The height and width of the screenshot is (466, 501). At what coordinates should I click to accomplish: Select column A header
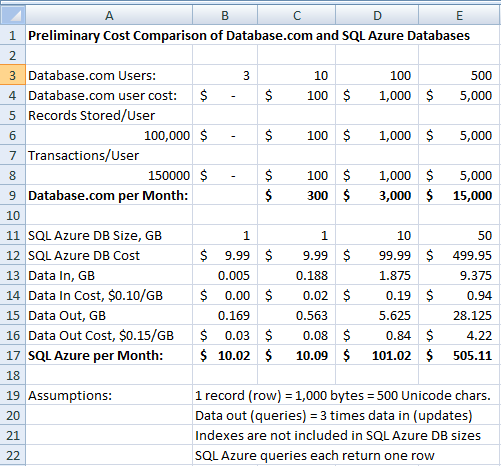click(109, 15)
